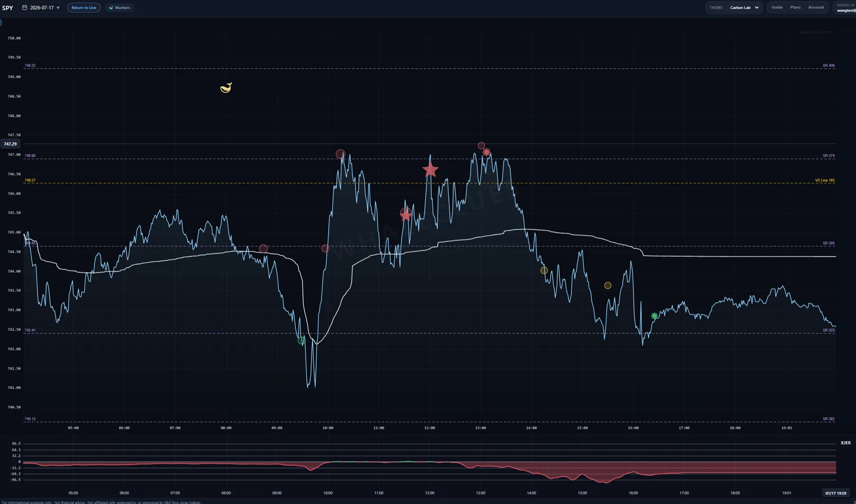856x504 pixels.
Task: Click the red starburst marker after 13:00
Action: point(486,152)
